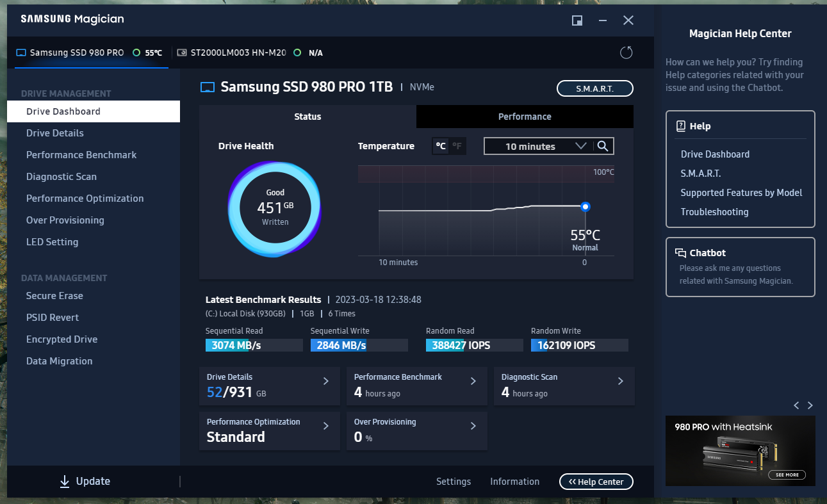Image resolution: width=827 pixels, height=504 pixels.
Task: Open S.M.A.R.T. help topic
Action: 701,174
